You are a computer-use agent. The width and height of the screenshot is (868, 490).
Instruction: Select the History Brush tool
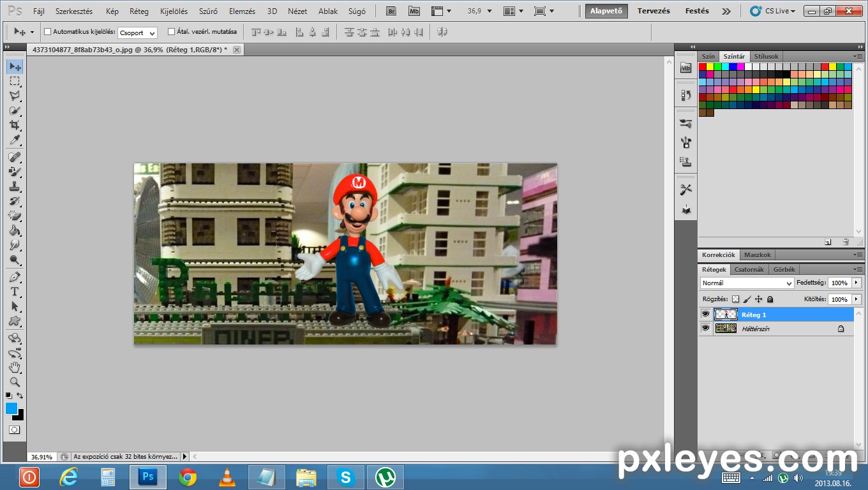coord(15,201)
